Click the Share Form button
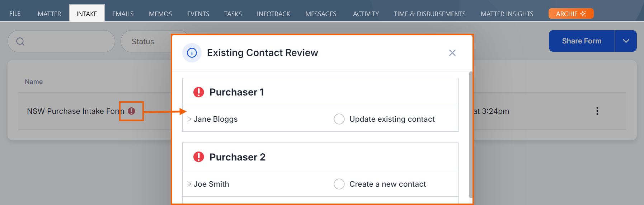Viewport: 644px width, 205px height. coord(582,41)
